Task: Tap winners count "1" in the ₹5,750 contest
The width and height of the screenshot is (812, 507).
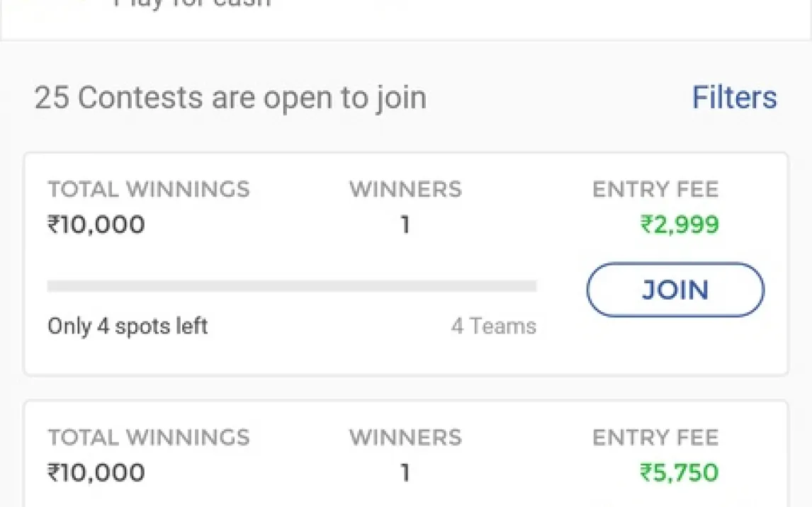Action: click(x=405, y=472)
